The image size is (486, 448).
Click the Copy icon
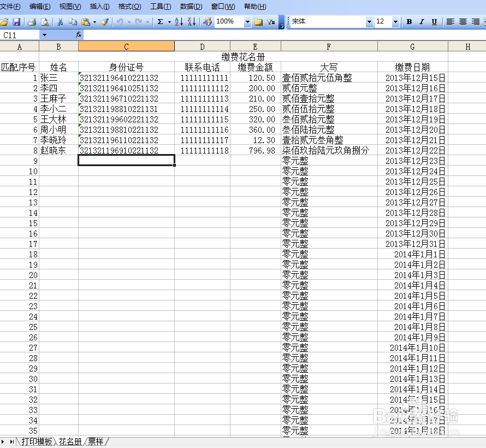(73, 22)
